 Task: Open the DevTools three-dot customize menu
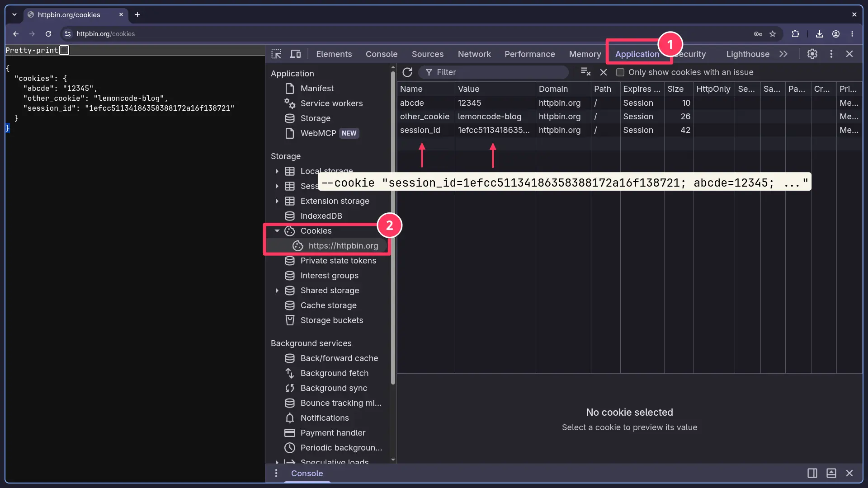[x=831, y=54]
